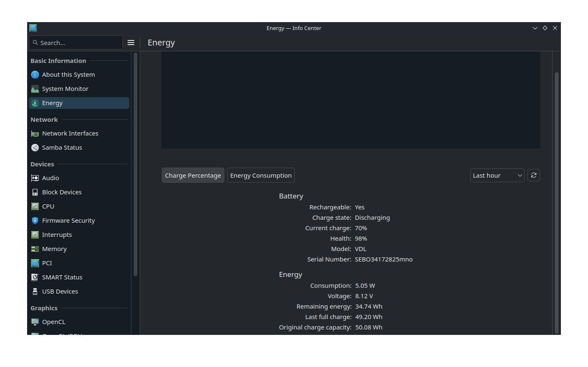Click the SMART Status disk icon

(x=35, y=277)
